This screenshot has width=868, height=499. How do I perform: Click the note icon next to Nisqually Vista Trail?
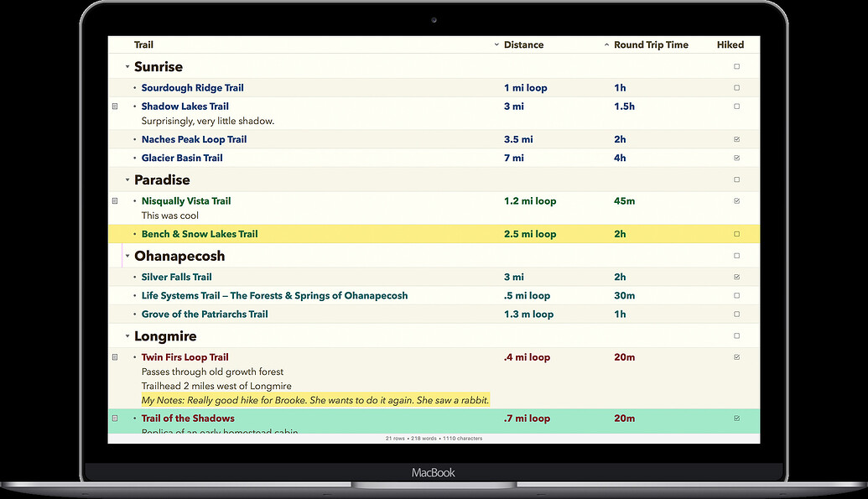pos(115,200)
